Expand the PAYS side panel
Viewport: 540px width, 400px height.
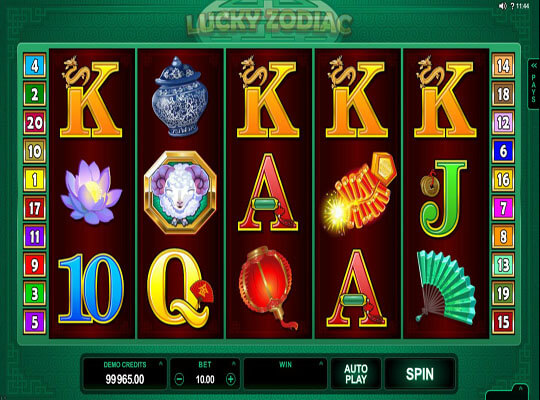533,84
